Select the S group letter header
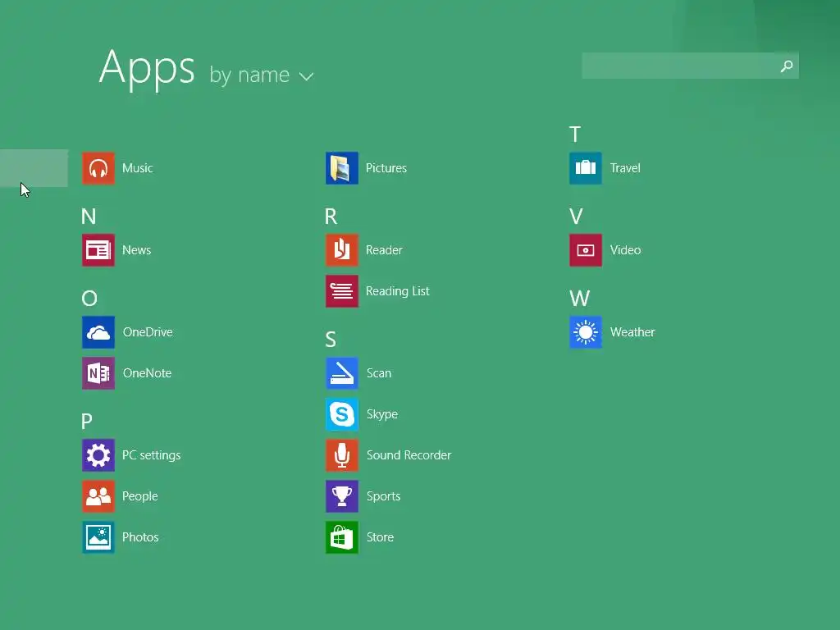Image resolution: width=840 pixels, height=630 pixels. point(331,340)
